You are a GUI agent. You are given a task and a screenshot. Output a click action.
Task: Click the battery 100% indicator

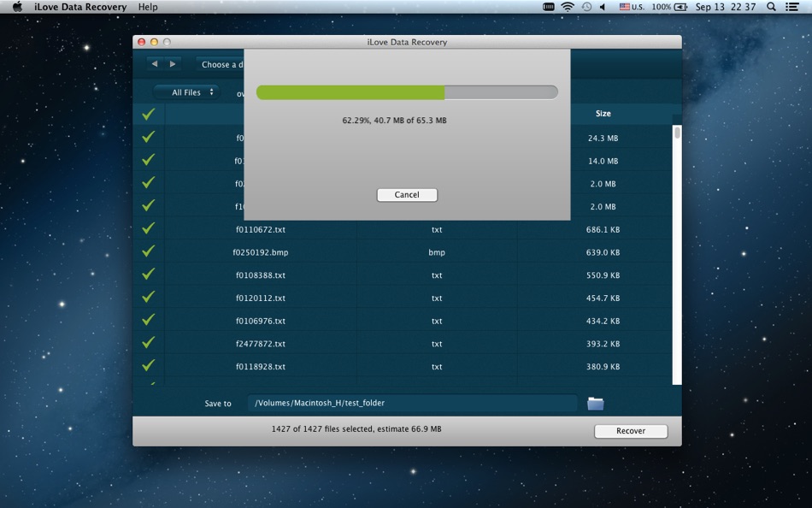[669, 7]
